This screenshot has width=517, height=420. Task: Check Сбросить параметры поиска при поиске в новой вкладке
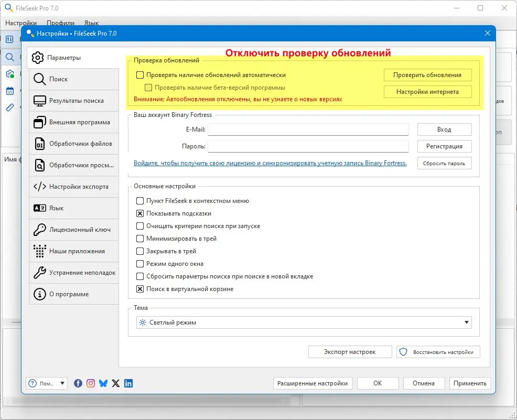coord(140,276)
